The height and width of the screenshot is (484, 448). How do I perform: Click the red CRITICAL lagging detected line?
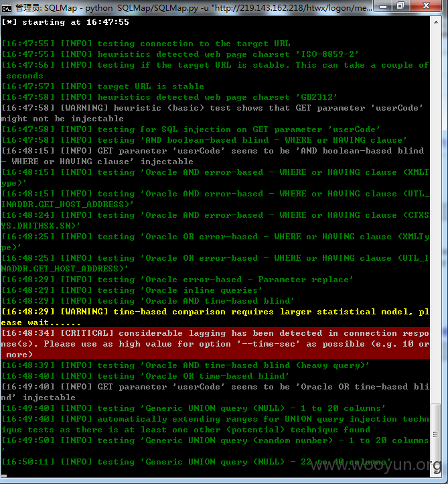pos(215,344)
